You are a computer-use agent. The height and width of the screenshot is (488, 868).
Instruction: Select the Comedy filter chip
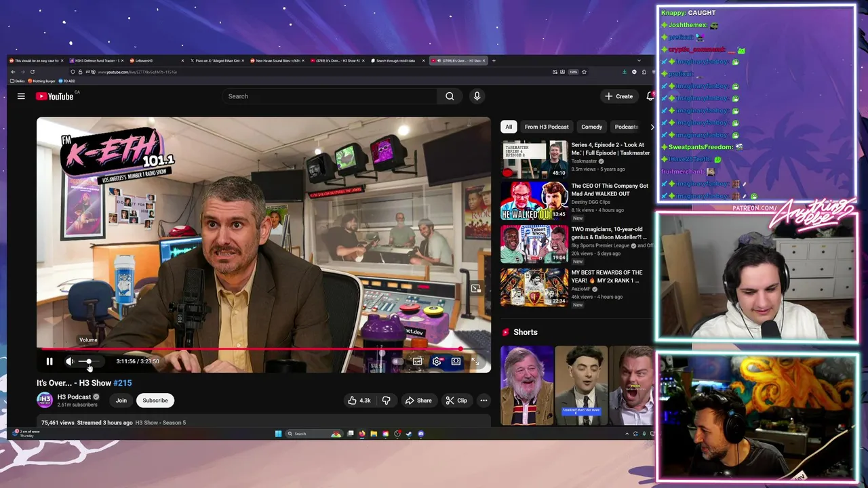pos(591,127)
